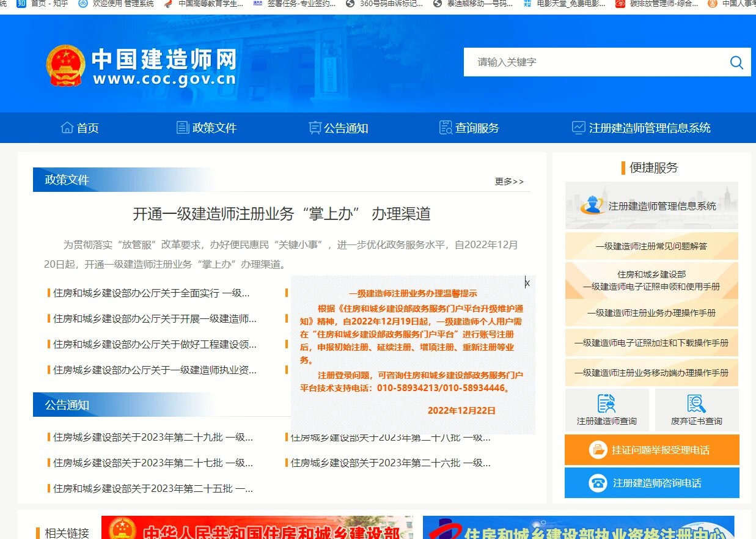Image resolution: width=756 pixels, height=539 pixels.
Task: Open 注册建造师管理信息系统 banner in 便捷服务
Action: pyautogui.click(x=651, y=206)
